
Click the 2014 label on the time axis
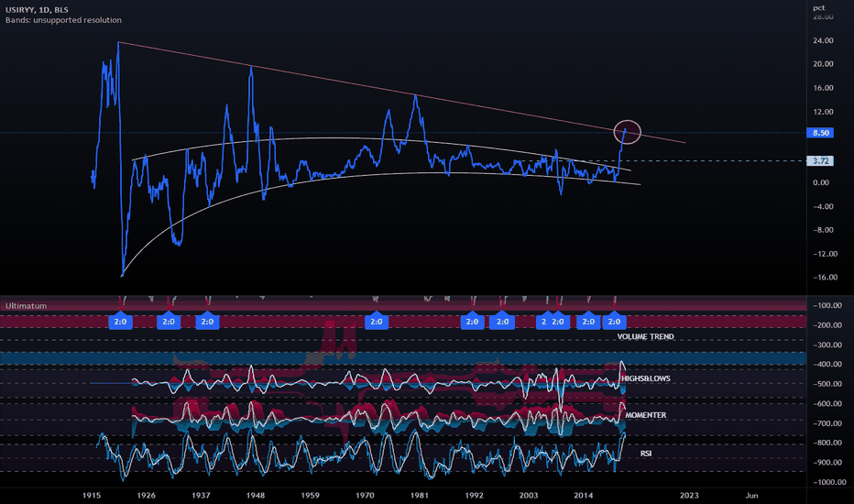tap(584, 495)
